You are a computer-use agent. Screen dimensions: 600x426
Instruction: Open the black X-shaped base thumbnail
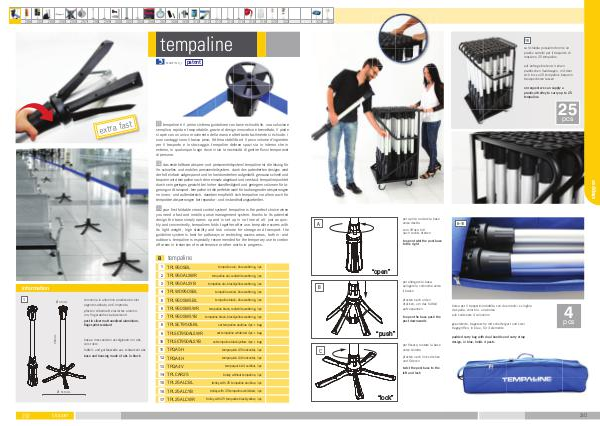70,15
